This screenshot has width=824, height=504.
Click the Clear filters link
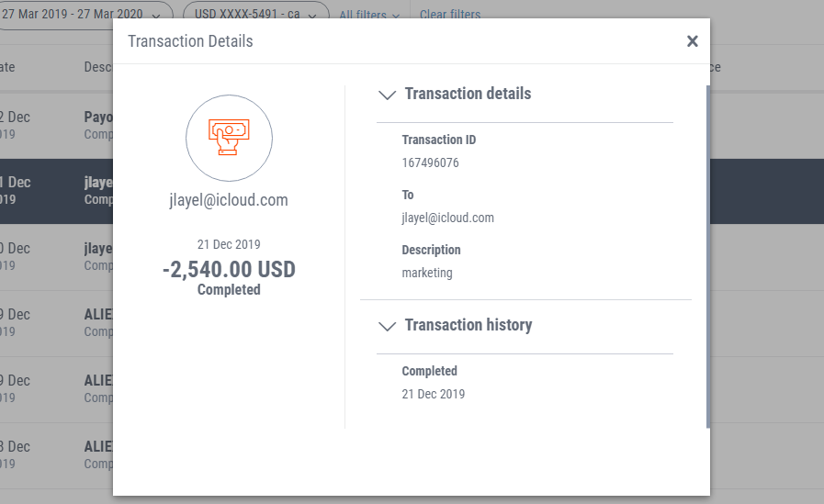coord(450,15)
